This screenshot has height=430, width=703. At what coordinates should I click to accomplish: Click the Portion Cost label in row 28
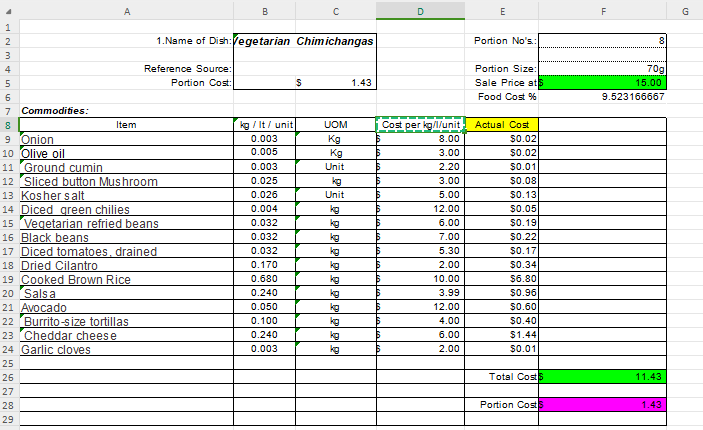click(508, 405)
